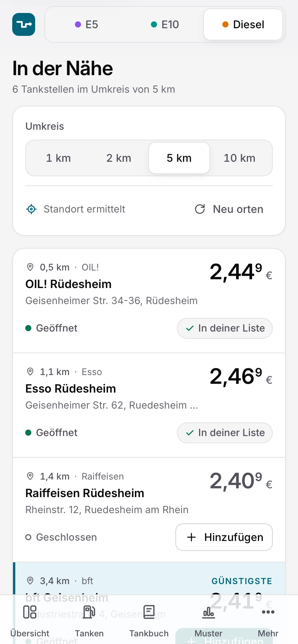Open Muster chart icon
The image size is (298, 644).
coord(209,612)
